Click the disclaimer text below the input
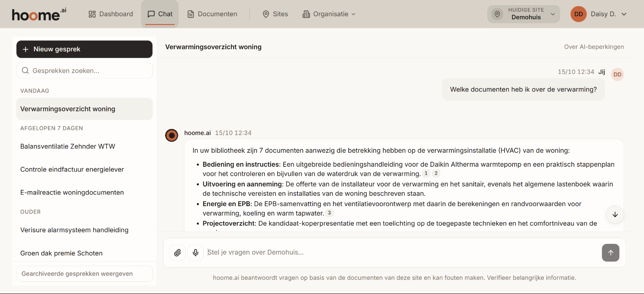644x294 pixels. [394, 278]
